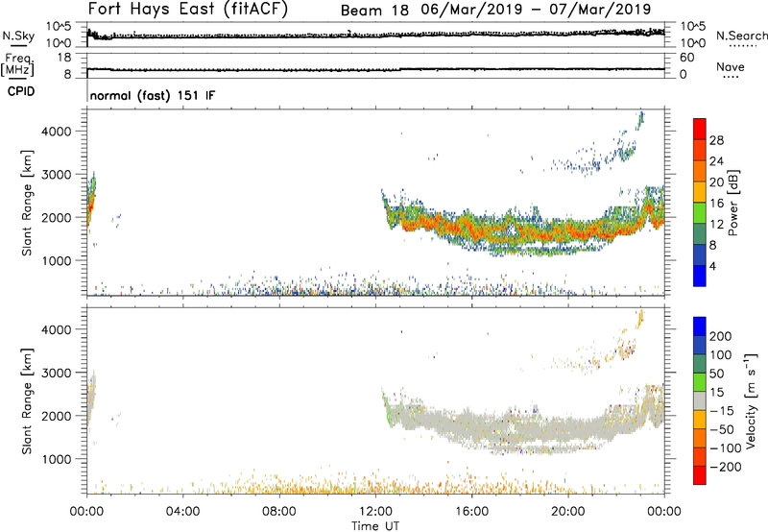Click the blue top of the Velocity color bar

point(700,326)
